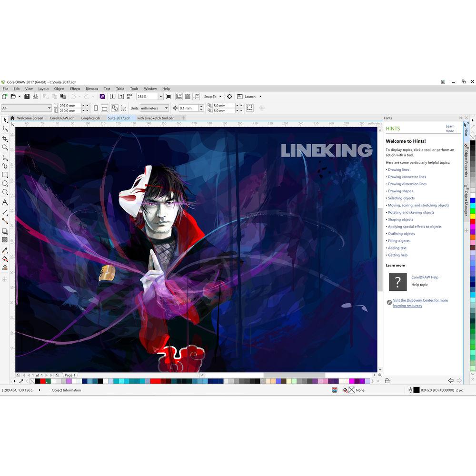
Task: Open the zoom levels dropdown
Action: coord(161,97)
